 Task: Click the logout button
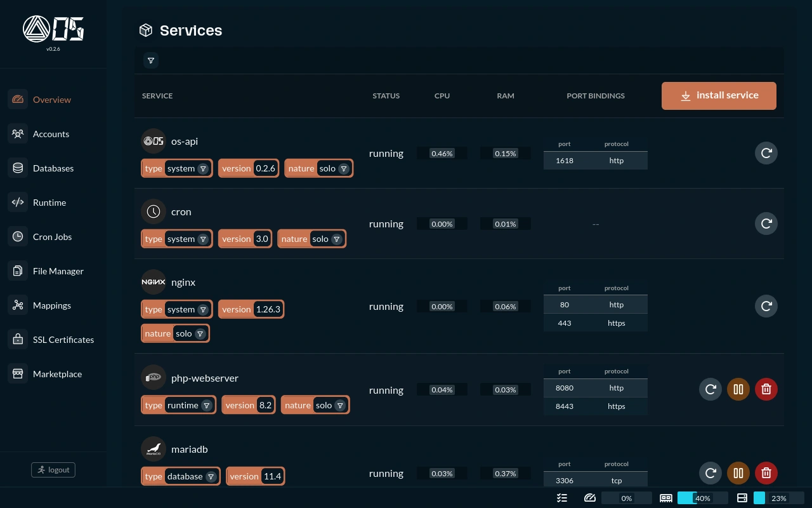pos(53,470)
